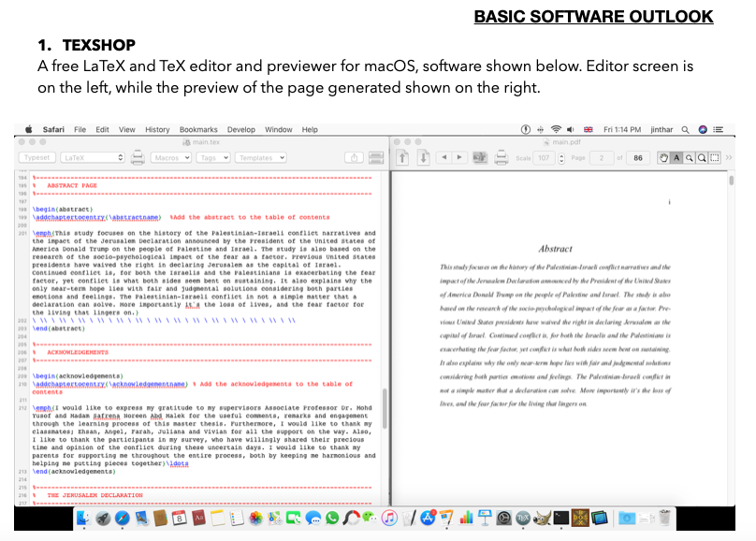Select the hand (move) mouse mode

[663, 157]
